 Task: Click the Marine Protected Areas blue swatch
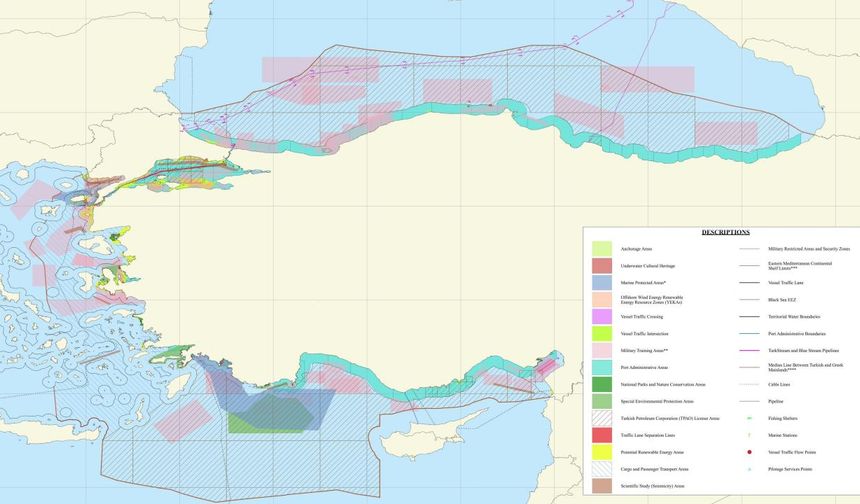pyautogui.click(x=602, y=283)
